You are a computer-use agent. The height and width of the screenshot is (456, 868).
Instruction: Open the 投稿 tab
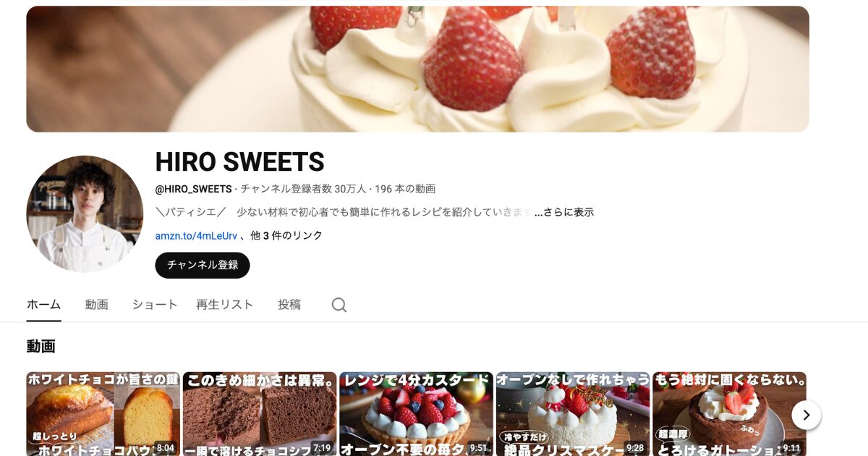point(289,305)
